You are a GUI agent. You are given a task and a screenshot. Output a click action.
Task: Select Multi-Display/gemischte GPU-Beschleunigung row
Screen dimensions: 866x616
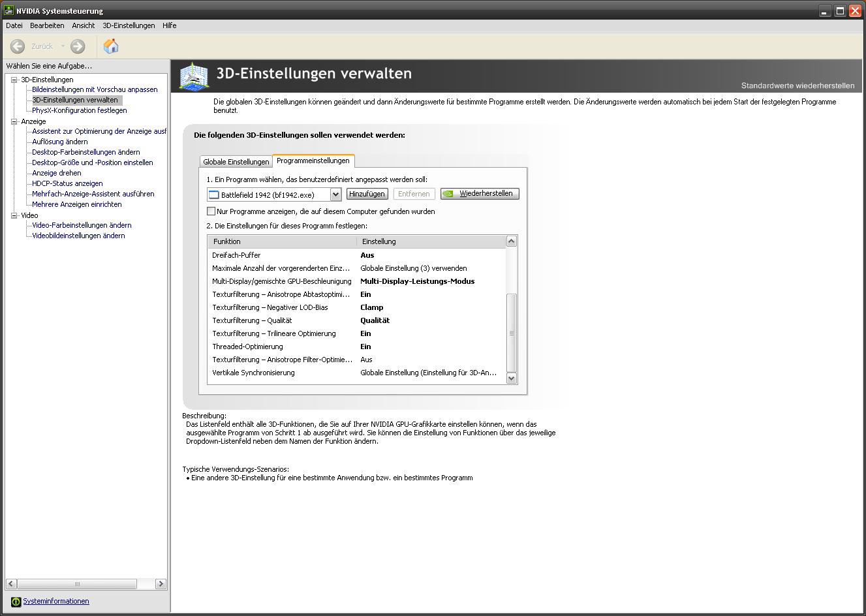(x=357, y=281)
